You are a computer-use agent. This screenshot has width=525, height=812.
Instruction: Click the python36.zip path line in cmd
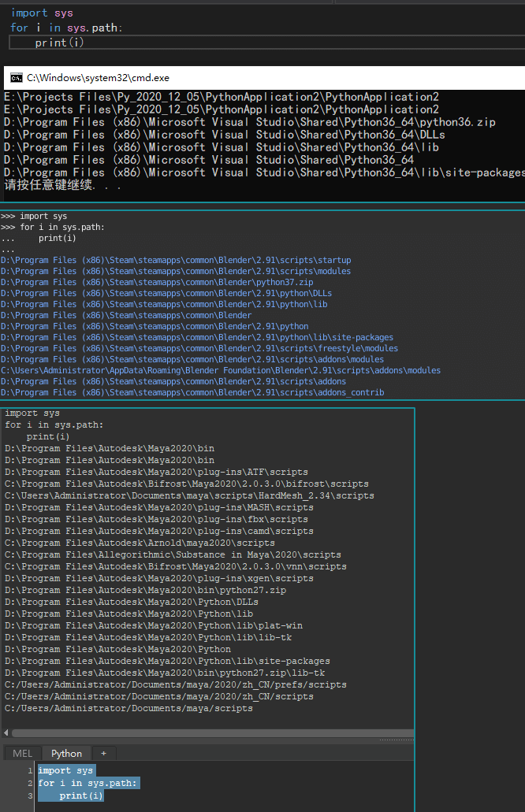(249, 122)
